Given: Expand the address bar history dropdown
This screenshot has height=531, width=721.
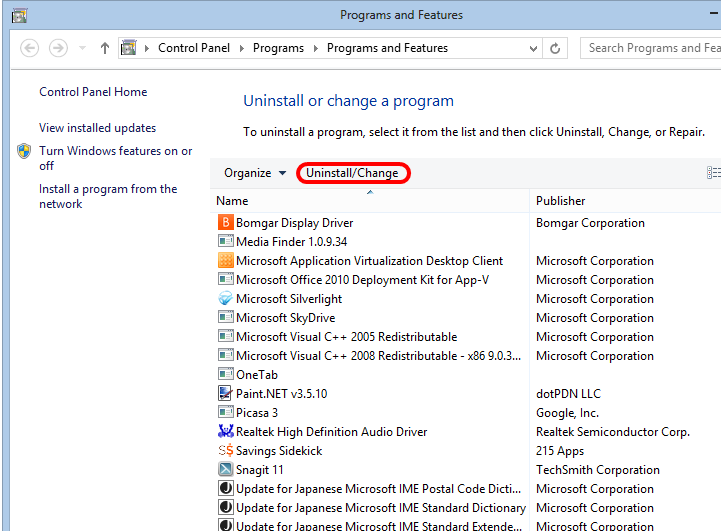Looking at the screenshot, I should [x=533, y=48].
